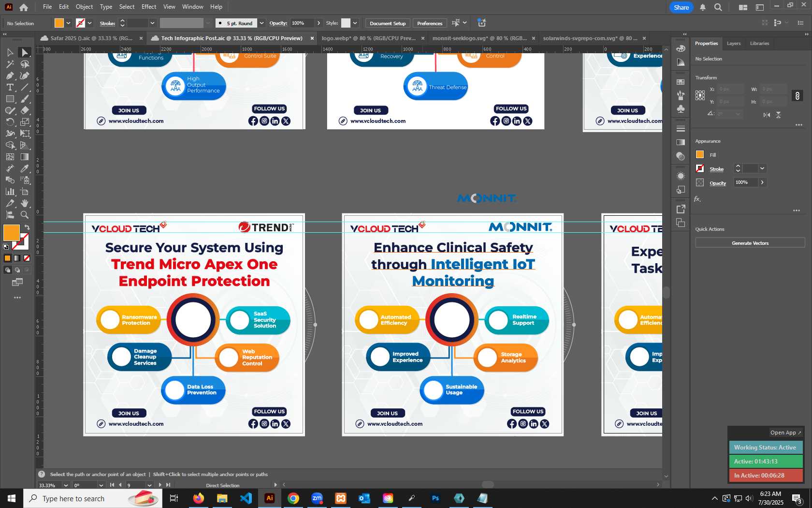Image resolution: width=812 pixels, height=508 pixels.
Task: Select the Curvature tool
Action: [25, 75]
